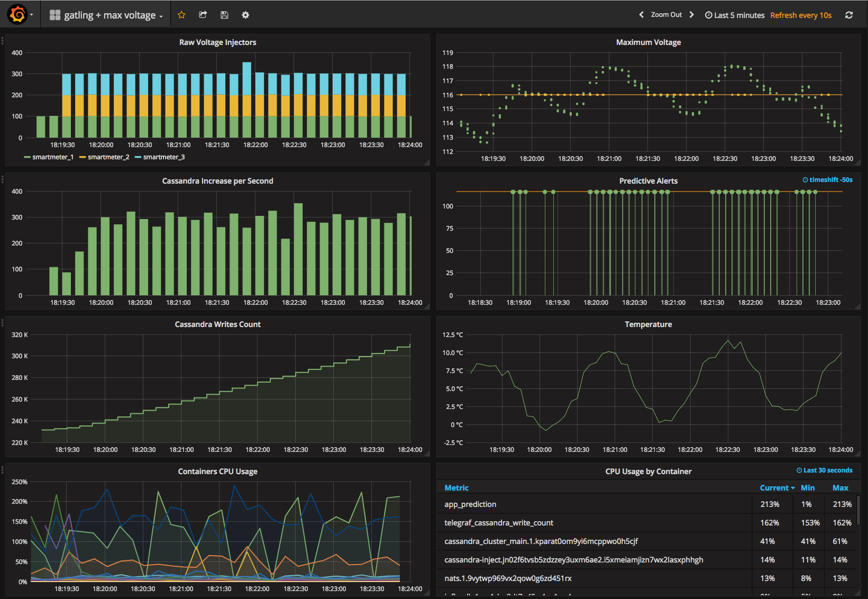This screenshot has width=868, height=599.
Task: Select the nats.1 container row
Action: click(646, 578)
